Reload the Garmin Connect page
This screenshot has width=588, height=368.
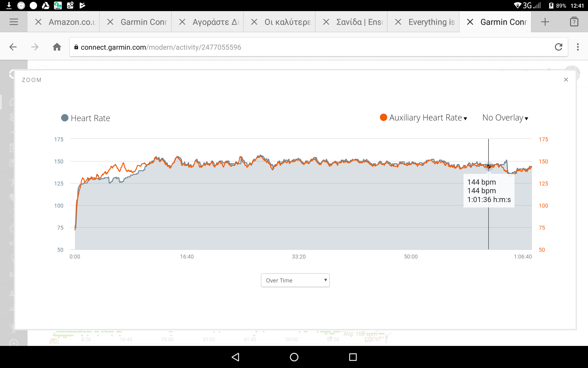pyautogui.click(x=559, y=47)
